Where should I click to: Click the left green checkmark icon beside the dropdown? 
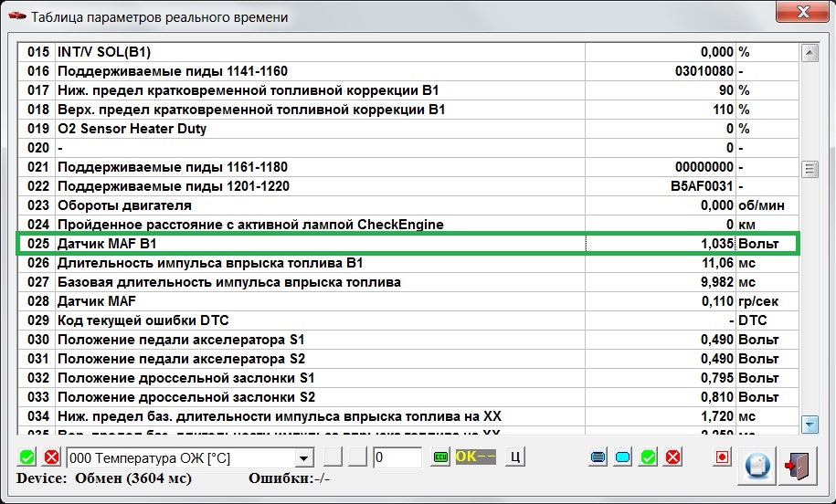(26, 457)
